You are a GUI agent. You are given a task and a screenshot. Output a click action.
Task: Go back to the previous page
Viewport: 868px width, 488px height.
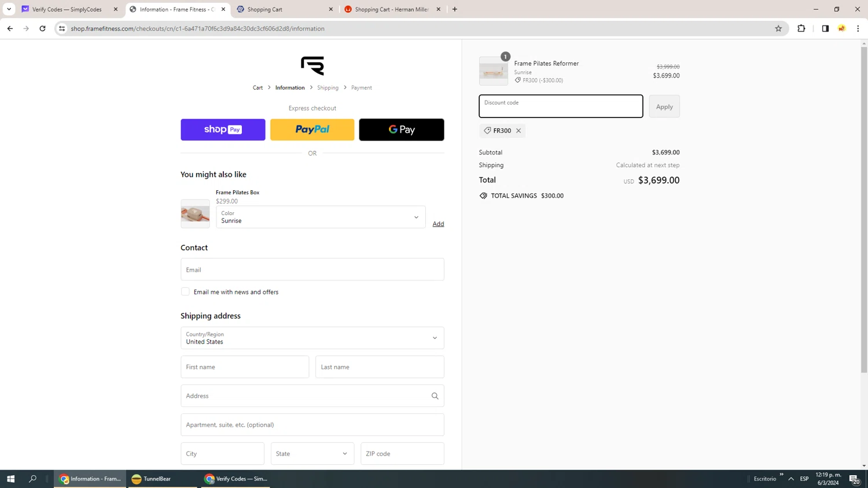[10, 28]
